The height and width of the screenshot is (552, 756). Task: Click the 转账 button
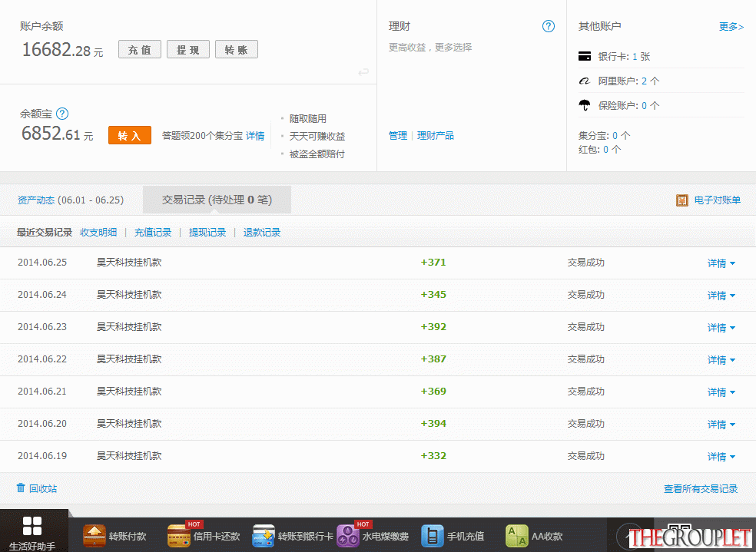pyautogui.click(x=237, y=49)
